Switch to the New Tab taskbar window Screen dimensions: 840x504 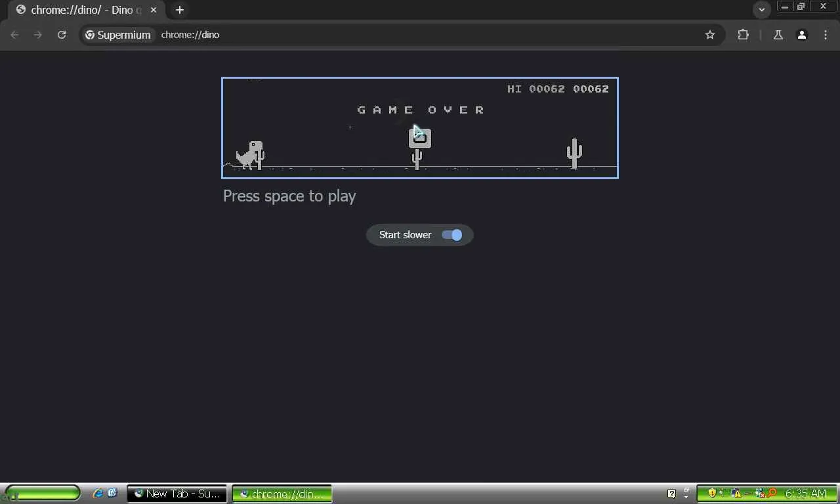177,493
